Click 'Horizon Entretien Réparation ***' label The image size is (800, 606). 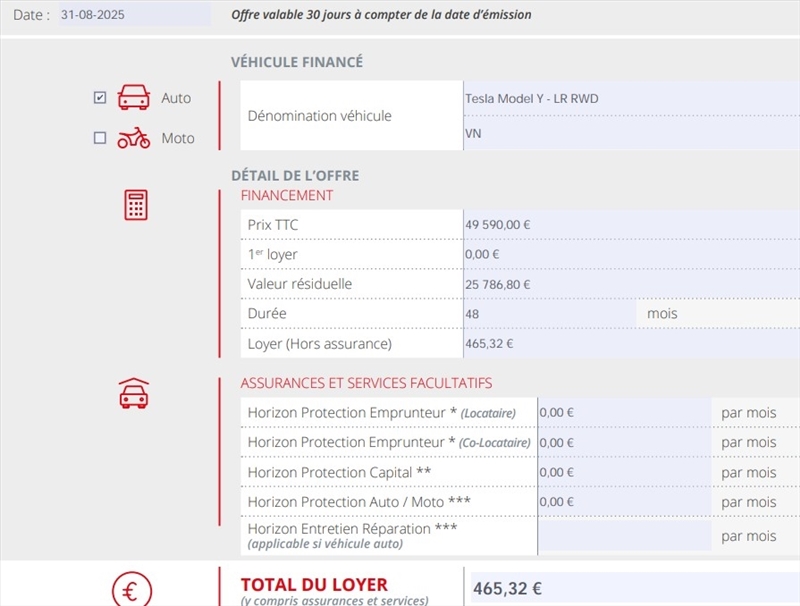pos(353,529)
